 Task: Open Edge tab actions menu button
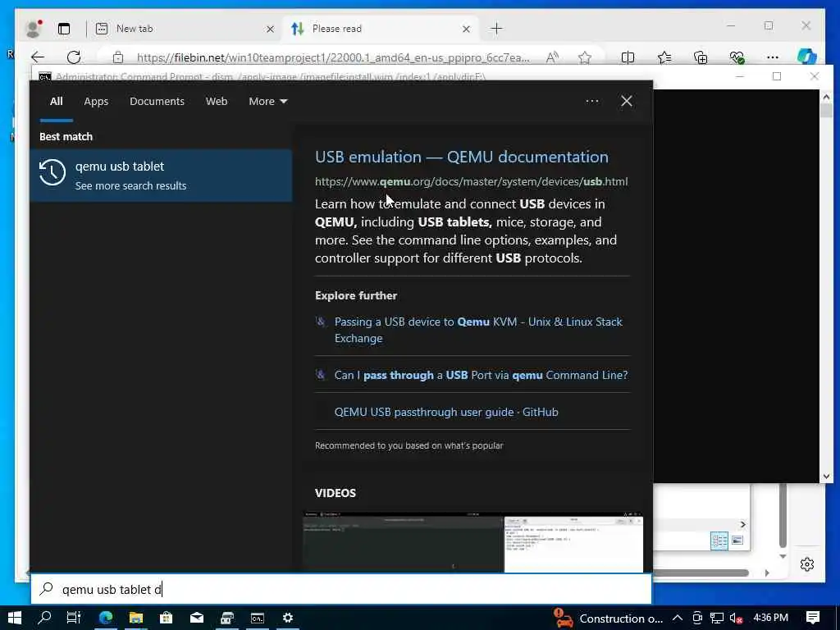point(64,29)
